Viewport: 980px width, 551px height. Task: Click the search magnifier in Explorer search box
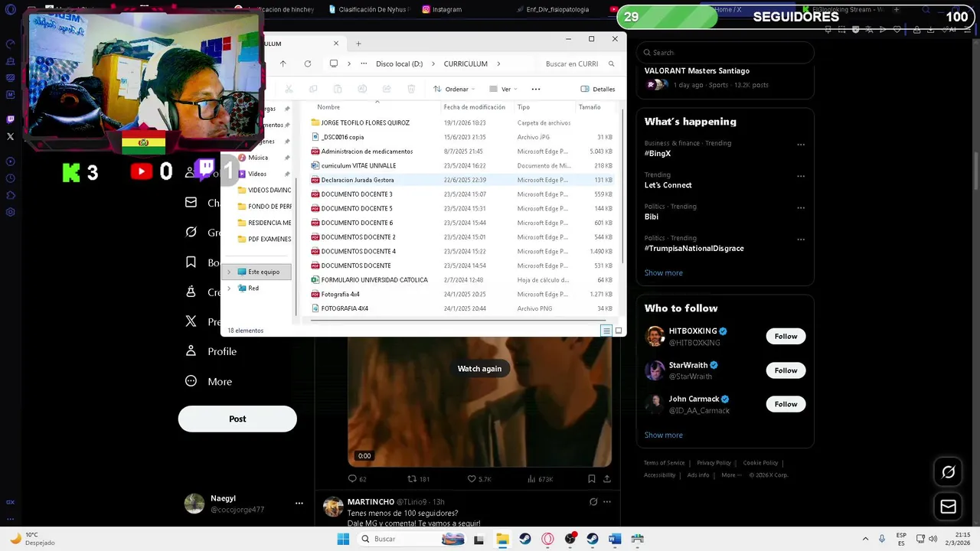(x=611, y=64)
